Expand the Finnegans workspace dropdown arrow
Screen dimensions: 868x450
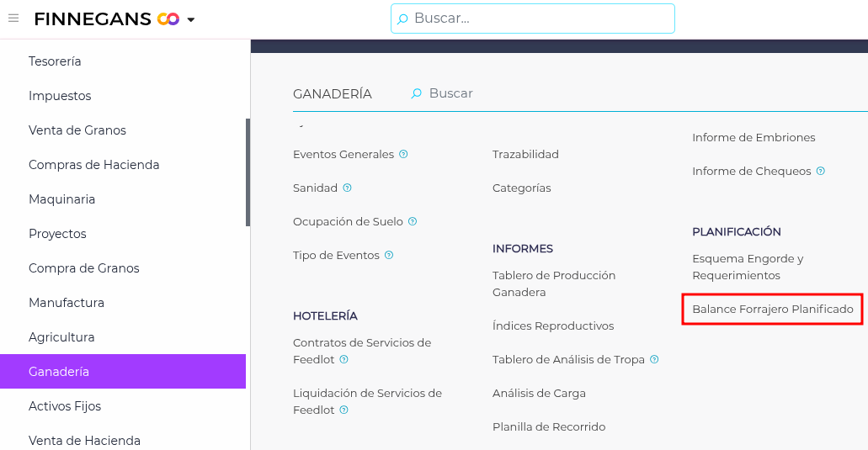point(191,19)
